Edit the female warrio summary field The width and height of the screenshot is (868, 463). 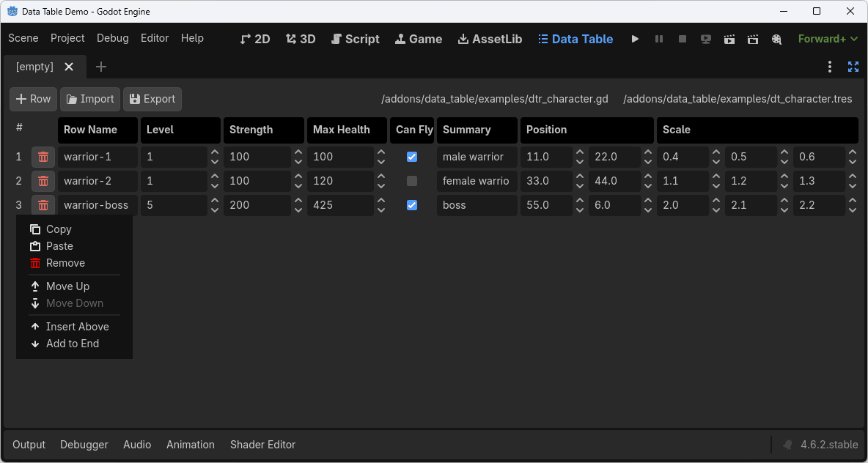tap(477, 181)
